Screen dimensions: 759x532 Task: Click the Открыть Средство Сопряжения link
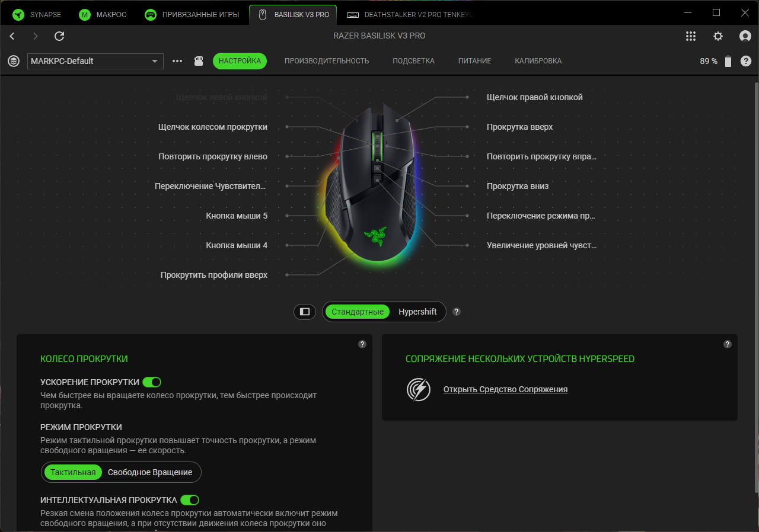(x=505, y=389)
